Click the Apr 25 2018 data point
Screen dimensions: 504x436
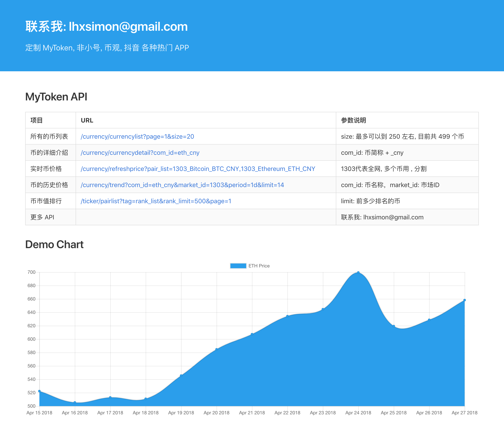(x=394, y=326)
